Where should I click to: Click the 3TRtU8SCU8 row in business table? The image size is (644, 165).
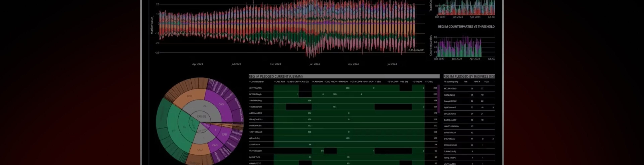469,145
